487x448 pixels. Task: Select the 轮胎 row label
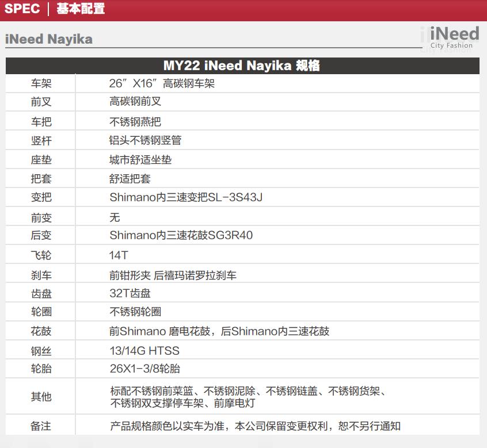41,369
